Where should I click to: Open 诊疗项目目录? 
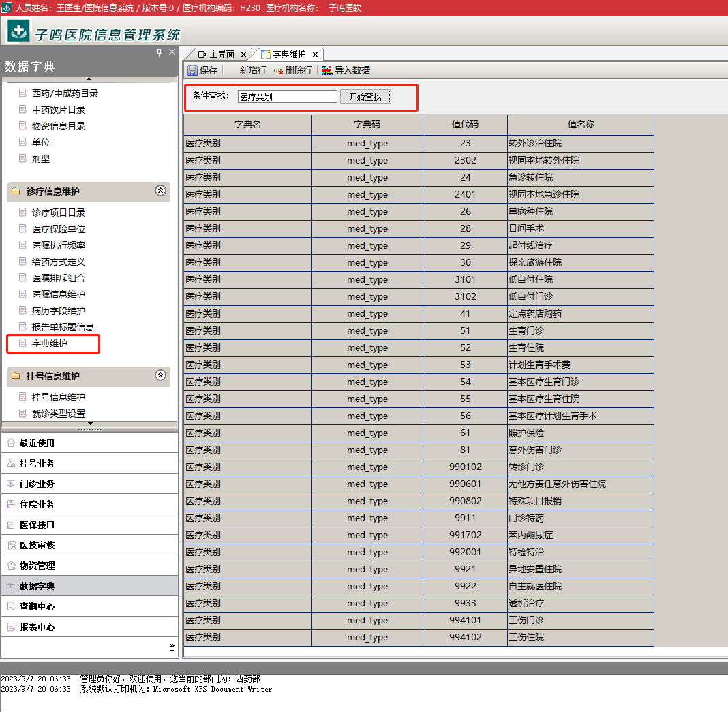coord(59,213)
